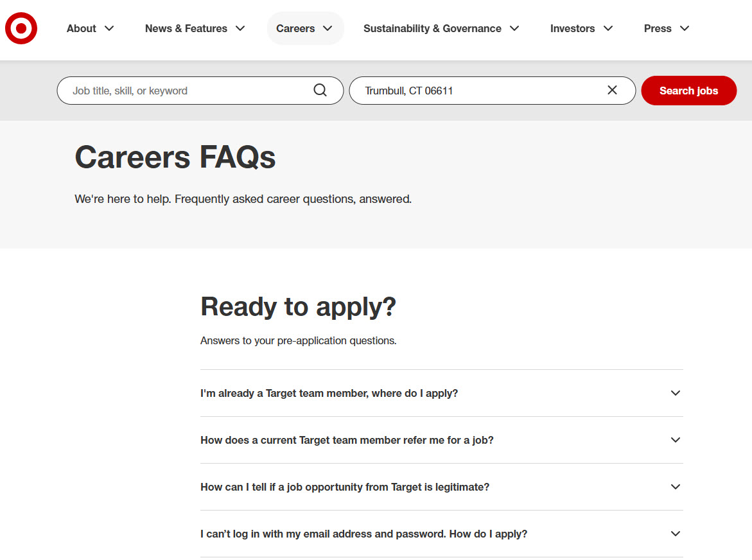The image size is (752, 560).
Task: Click the Target bullseye logo
Action: (x=21, y=28)
